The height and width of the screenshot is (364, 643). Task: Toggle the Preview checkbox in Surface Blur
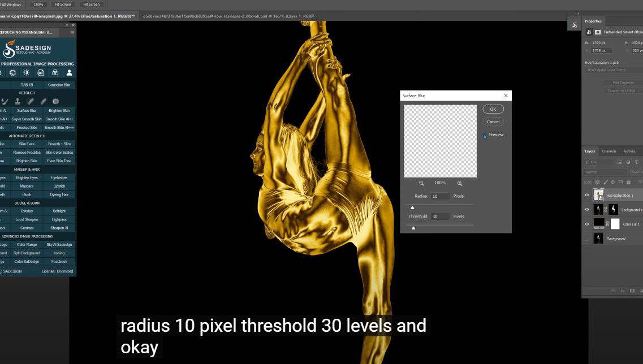pos(485,136)
